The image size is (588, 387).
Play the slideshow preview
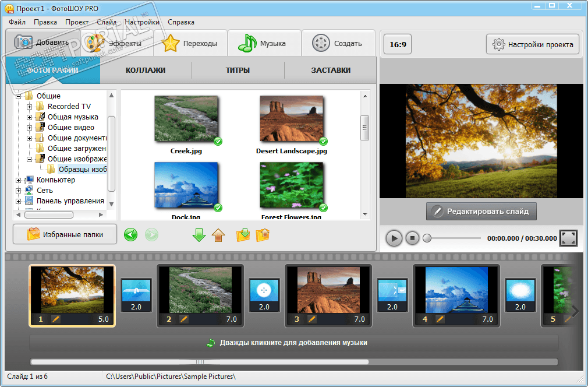(x=394, y=238)
